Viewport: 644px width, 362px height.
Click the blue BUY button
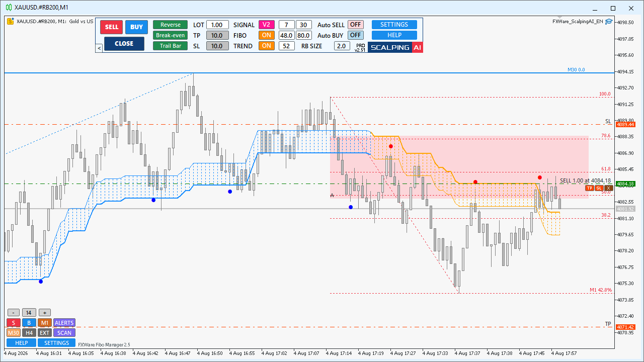tap(136, 27)
